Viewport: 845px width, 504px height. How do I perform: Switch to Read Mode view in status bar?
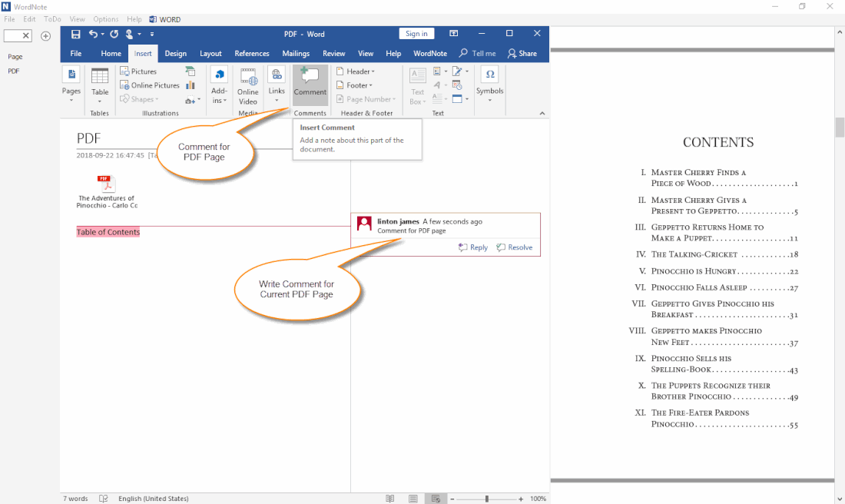[x=390, y=499]
